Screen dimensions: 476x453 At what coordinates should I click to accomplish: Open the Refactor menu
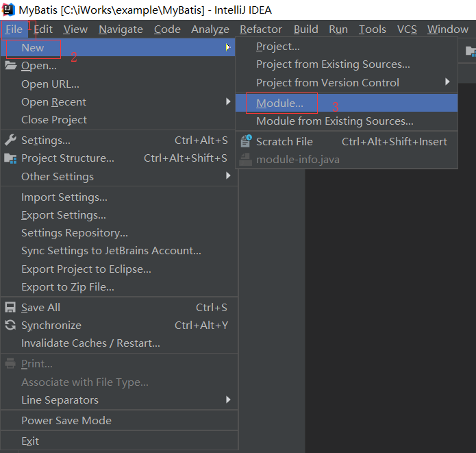tap(260, 29)
